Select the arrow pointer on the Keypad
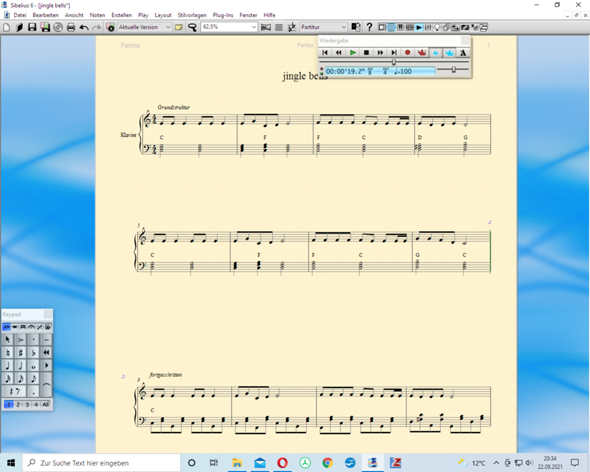 8,340
